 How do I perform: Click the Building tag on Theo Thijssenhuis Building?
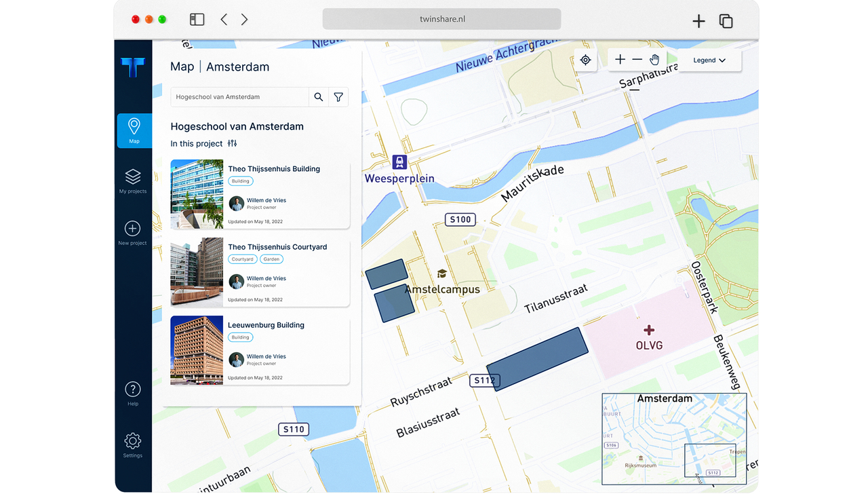tap(241, 181)
